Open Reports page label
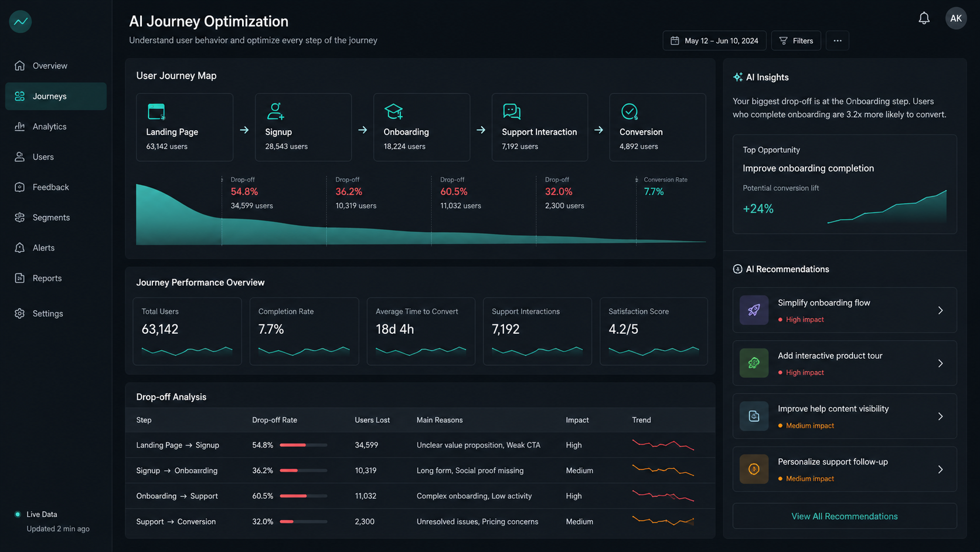The width and height of the screenshot is (980, 552). (47, 278)
